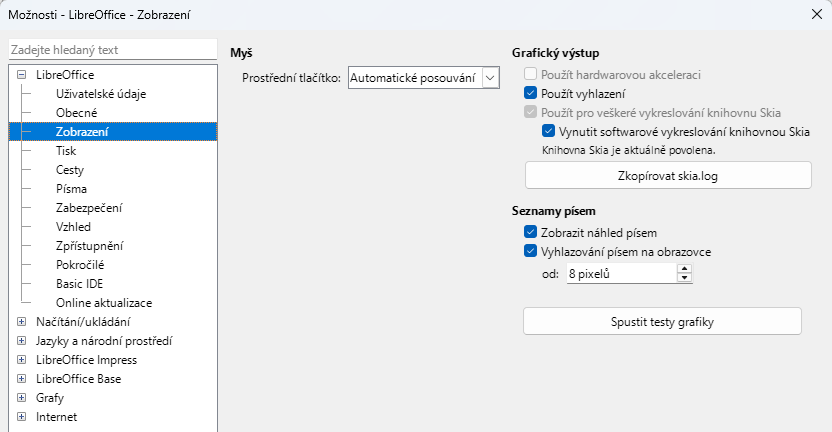The image size is (832, 432).
Task: Disable Vyhlazování písem na obrazovce
Action: coord(530,252)
